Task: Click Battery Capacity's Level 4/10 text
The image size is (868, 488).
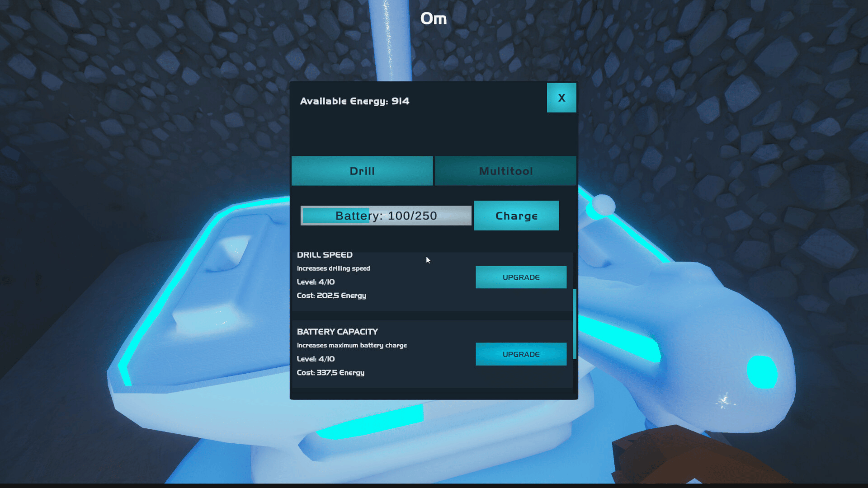Action: 316,359
